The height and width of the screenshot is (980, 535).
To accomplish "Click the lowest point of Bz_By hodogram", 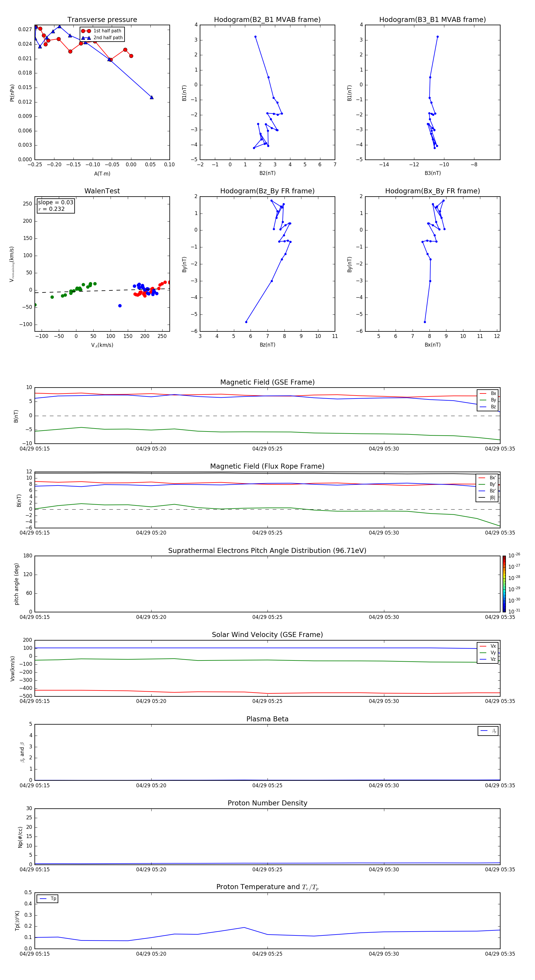I will pyautogui.click(x=246, y=322).
